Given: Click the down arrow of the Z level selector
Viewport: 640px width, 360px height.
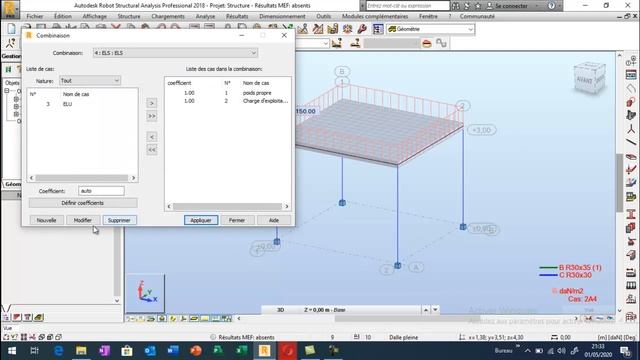Looking at the screenshot, I should click(x=435, y=310).
